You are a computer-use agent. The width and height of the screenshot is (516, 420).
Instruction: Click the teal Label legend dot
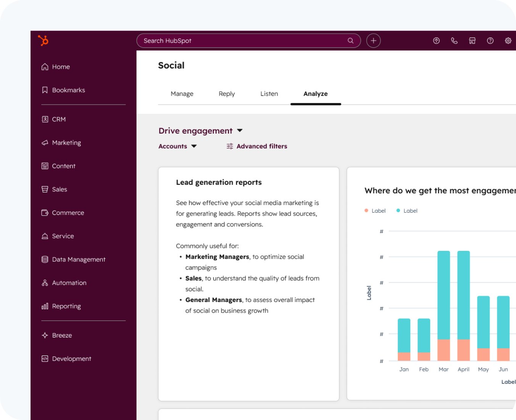[x=398, y=210]
